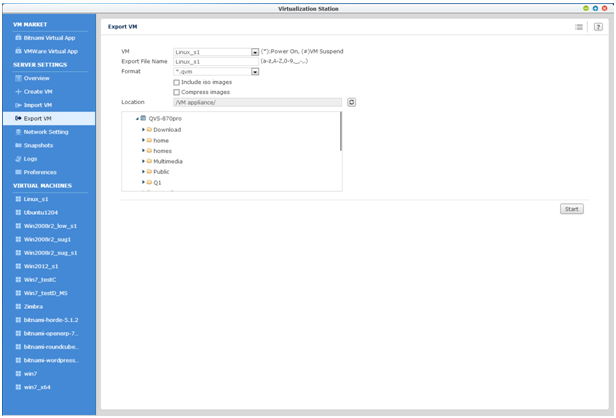This screenshot has width=616, height=418.
Task: Select Export VM in sidebar
Action: 49,118
